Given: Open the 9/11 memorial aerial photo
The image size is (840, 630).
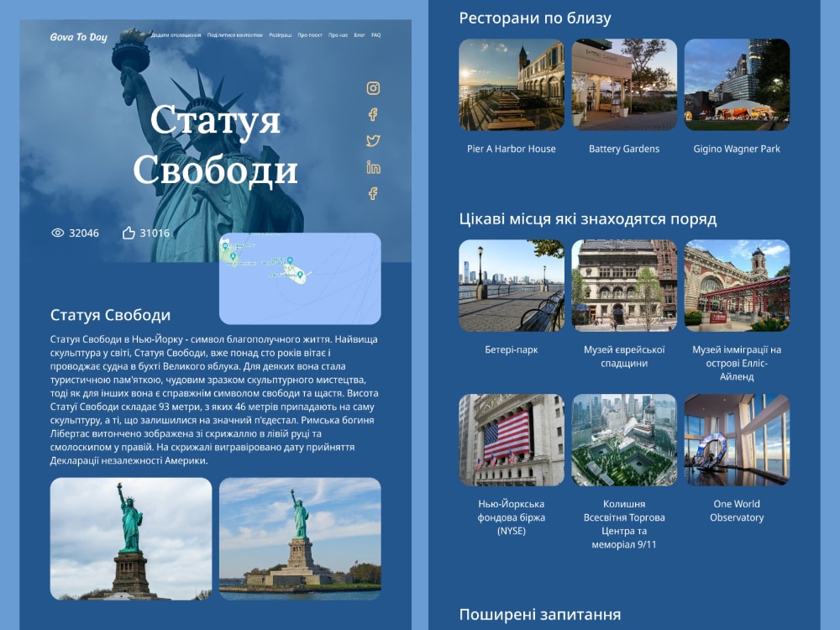Looking at the screenshot, I should [x=624, y=440].
